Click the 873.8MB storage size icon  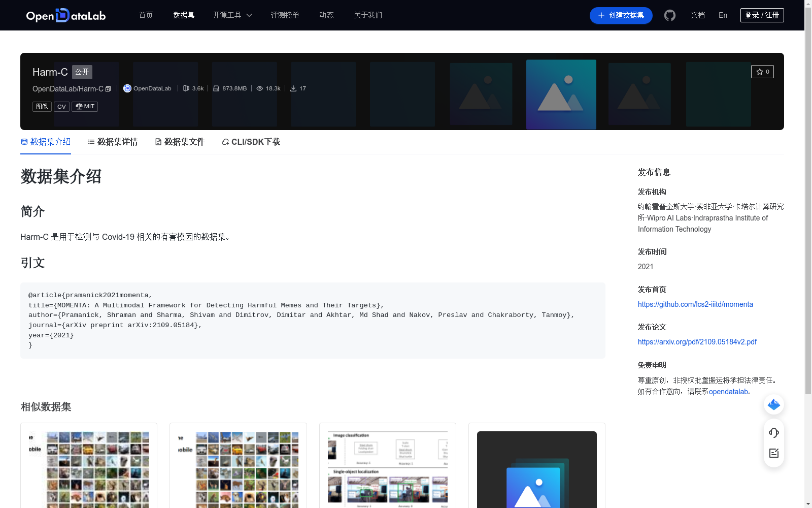click(x=216, y=88)
